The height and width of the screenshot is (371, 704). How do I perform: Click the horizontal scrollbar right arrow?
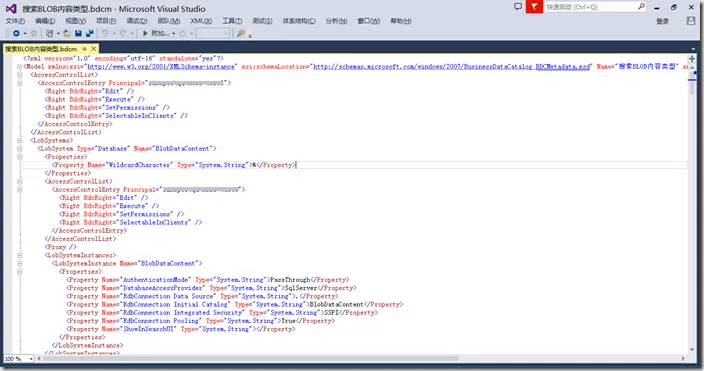[683, 358]
